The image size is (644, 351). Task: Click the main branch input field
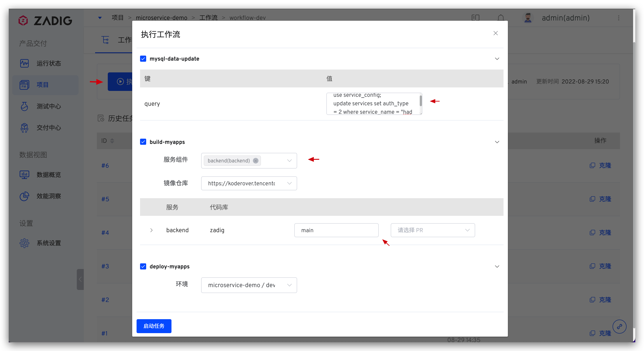(336, 230)
